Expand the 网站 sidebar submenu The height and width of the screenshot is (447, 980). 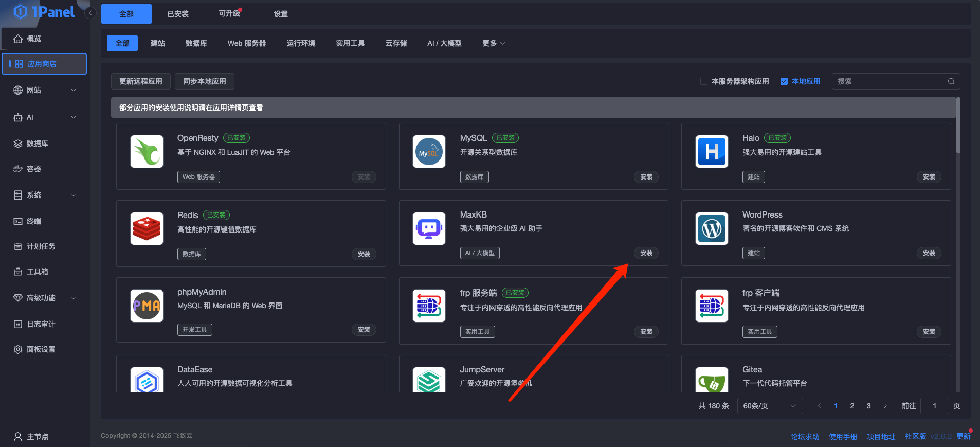pyautogui.click(x=74, y=90)
